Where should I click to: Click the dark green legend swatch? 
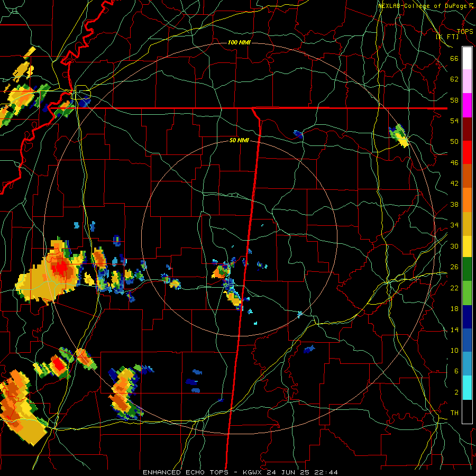pos(467,269)
